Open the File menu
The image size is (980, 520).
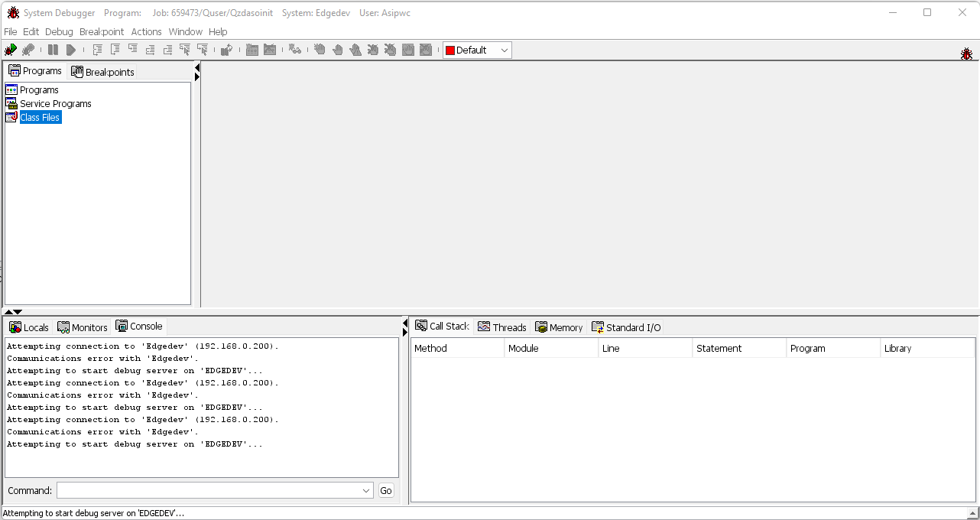pos(11,31)
